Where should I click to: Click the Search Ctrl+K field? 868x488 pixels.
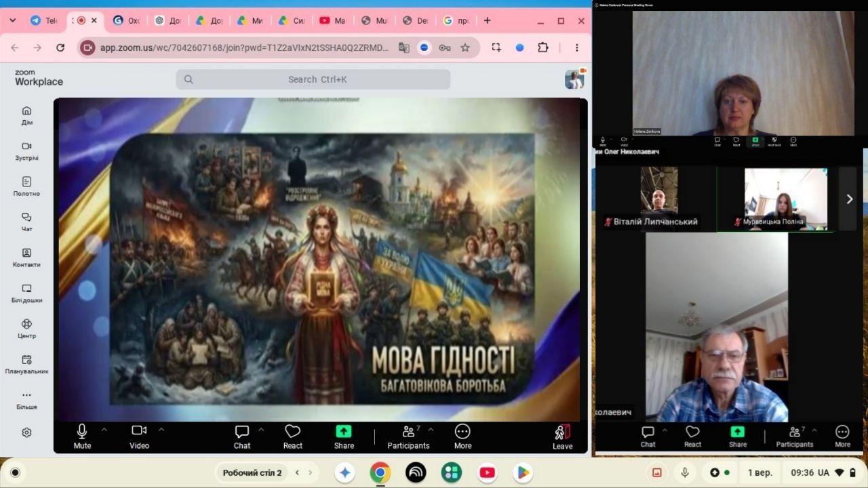[x=313, y=79]
